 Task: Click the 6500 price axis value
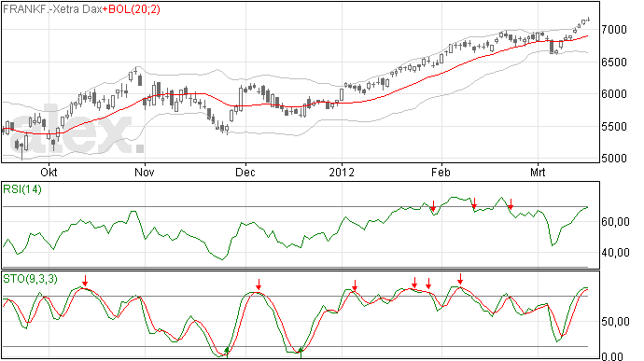point(614,62)
